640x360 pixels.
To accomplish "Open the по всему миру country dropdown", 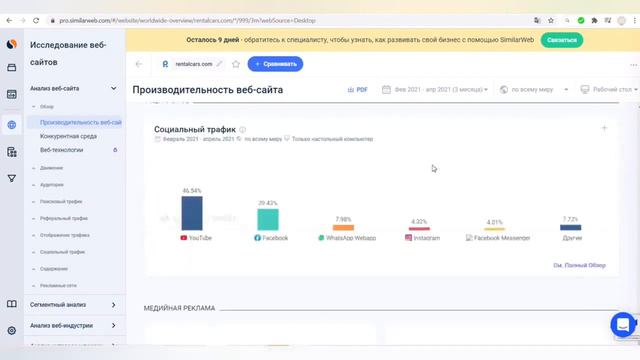I will (x=534, y=89).
